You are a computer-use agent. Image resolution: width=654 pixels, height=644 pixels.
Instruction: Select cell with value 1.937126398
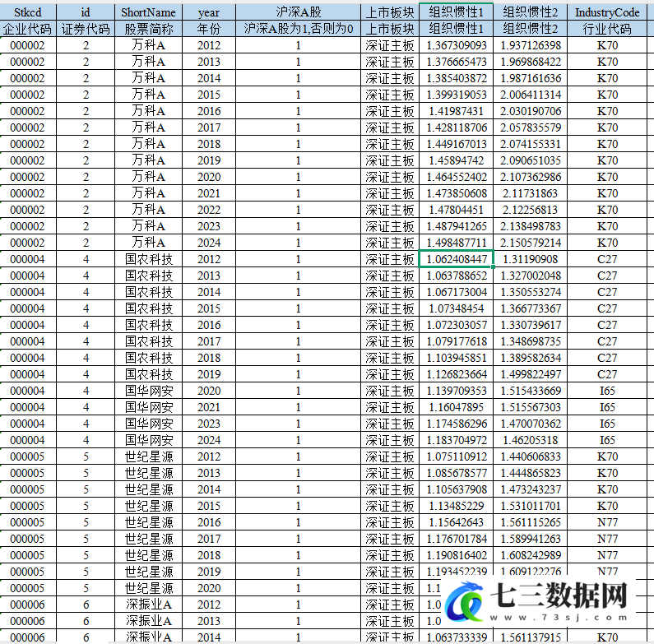(x=531, y=45)
